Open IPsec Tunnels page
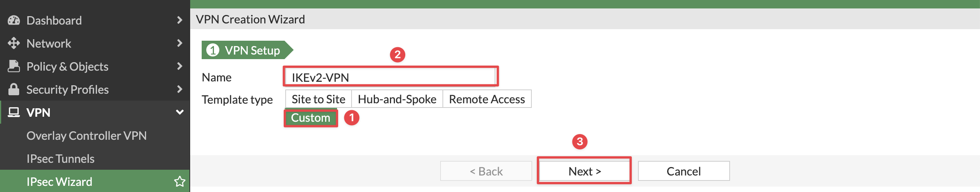The width and height of the screenshot is (980, 192). point(61,159)
